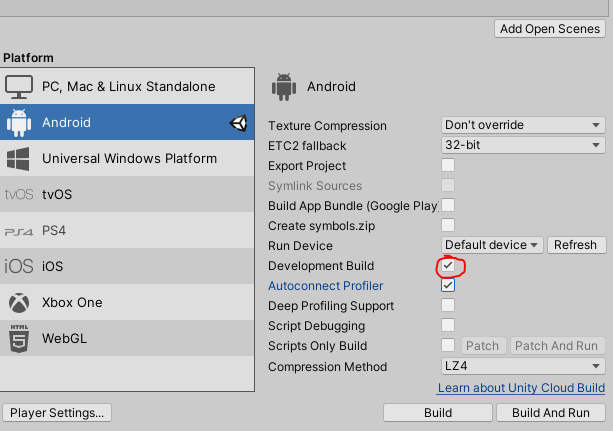This screenshot has height=431, width=613.
Task: Click the Texture Compression label
Action: [327, 126]
